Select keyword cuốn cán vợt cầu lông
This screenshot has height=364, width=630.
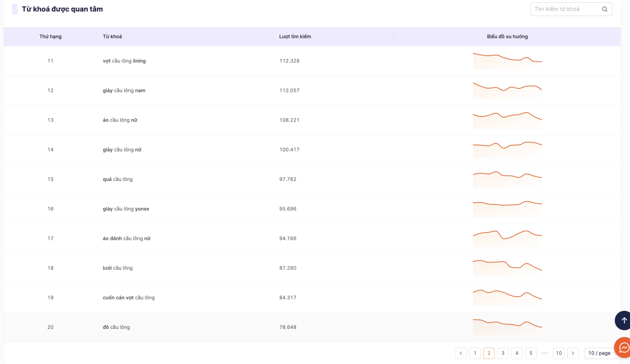pyautogui.click(x=129, y=298)
